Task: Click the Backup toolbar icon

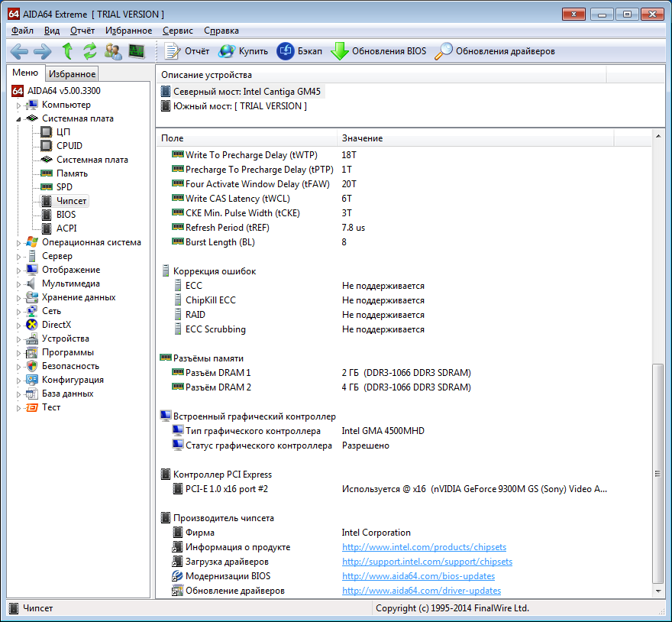Action: point(286,51)
